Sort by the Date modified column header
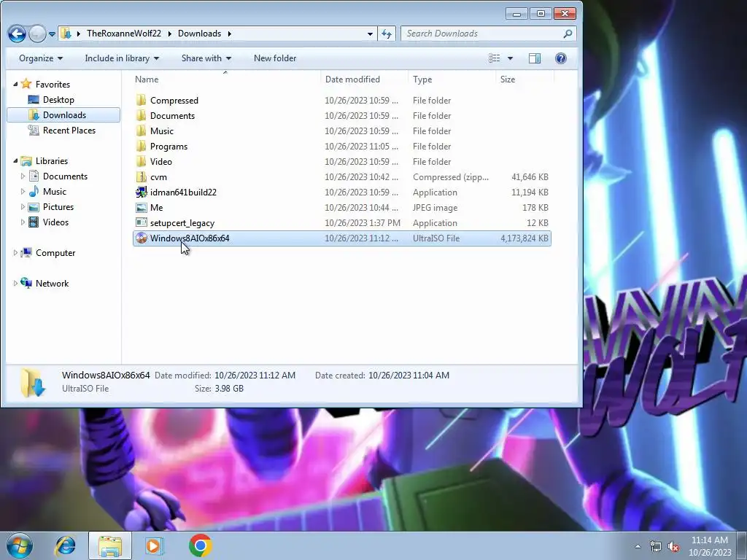The image size is (747, 560). pos(365,79)
